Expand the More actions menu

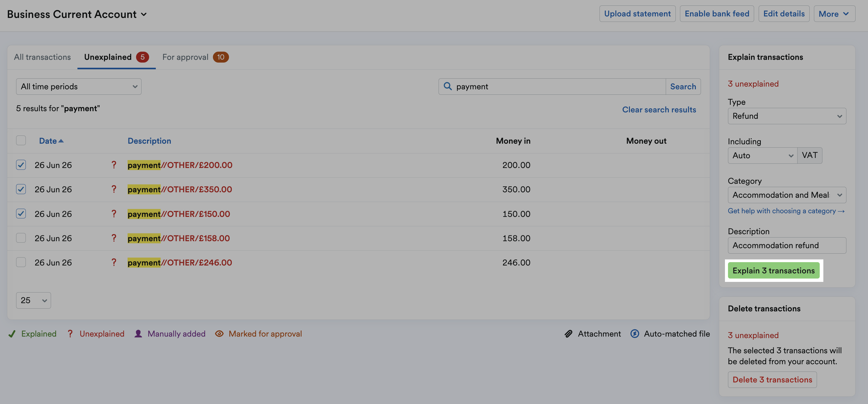point(834,14)
